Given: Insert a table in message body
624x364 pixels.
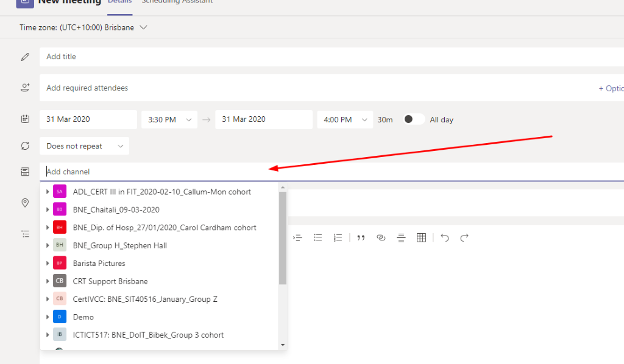Looking at the screenshot, I should pyautogui.click(x=421, y=237).
